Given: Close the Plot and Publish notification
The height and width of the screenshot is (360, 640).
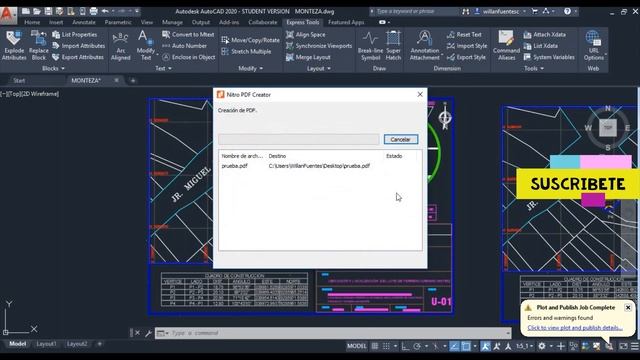Looking at the screenshot, I should (x=628, y=307).
